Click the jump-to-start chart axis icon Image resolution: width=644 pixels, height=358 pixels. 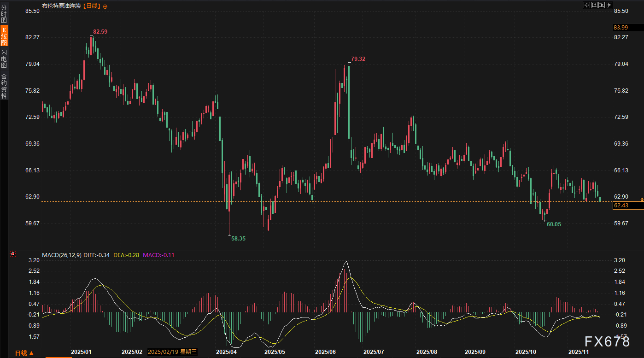[594, 5]
